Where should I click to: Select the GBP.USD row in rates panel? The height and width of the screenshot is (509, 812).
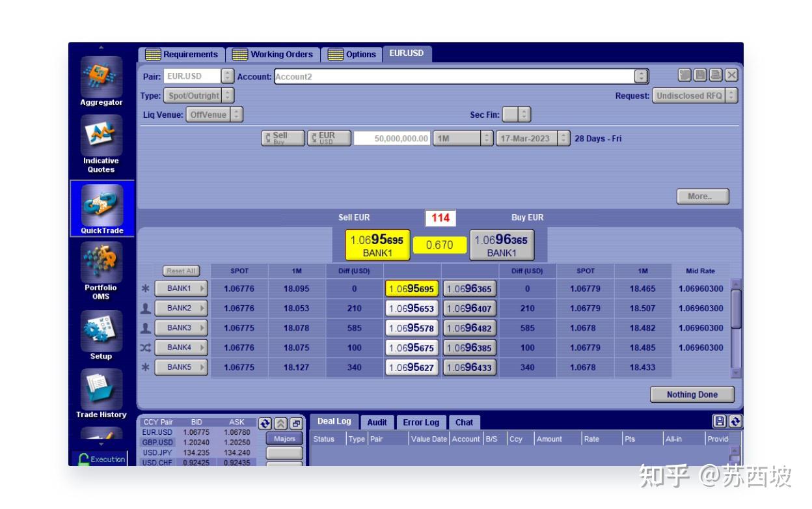pyautogui.click(x=197, y=442)
